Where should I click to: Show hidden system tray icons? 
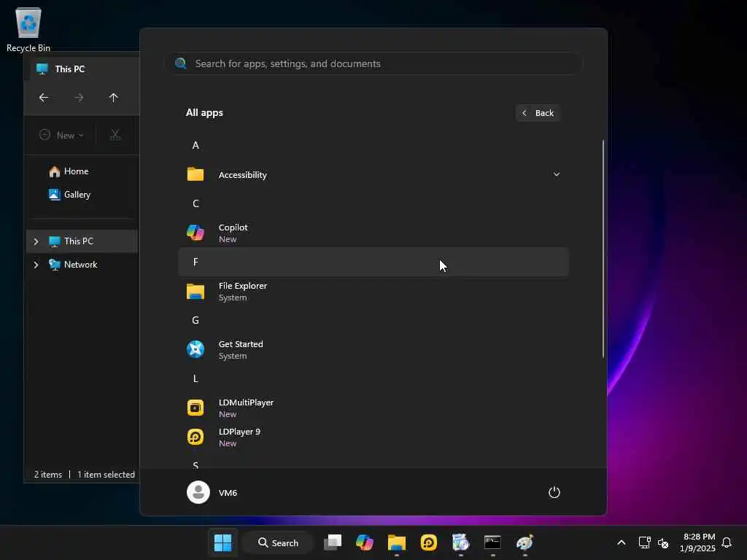tap(622, 542)
